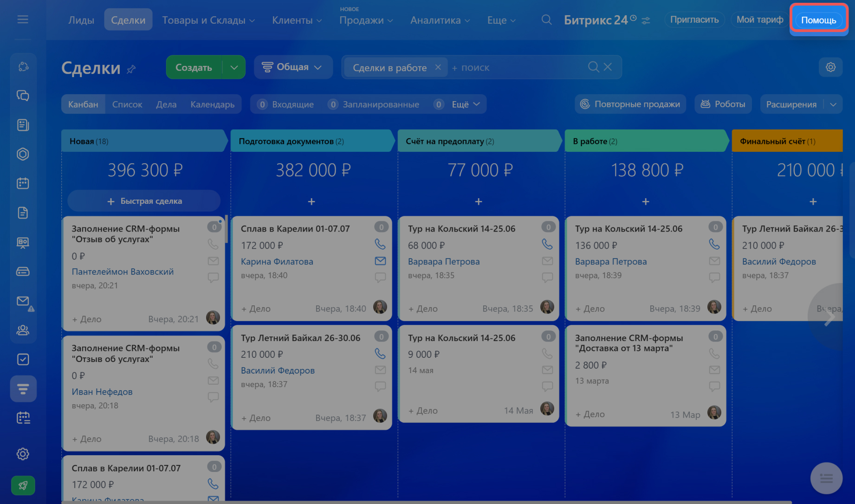
Task: Open the Календарь view tab
Action: (212, 104)
